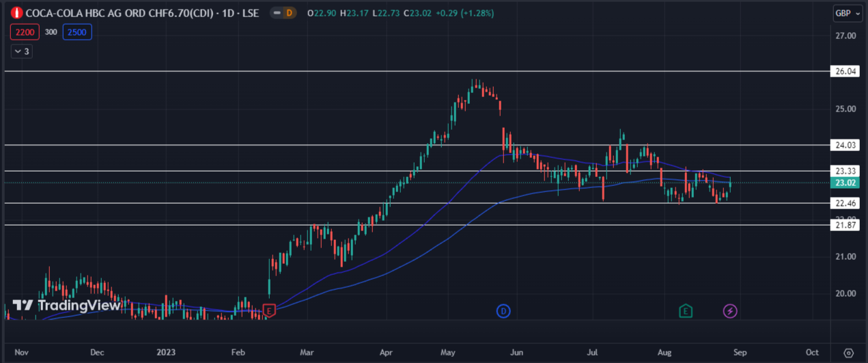
Task: Click the Jul label on time axis
Action: [x=593, y=353]
